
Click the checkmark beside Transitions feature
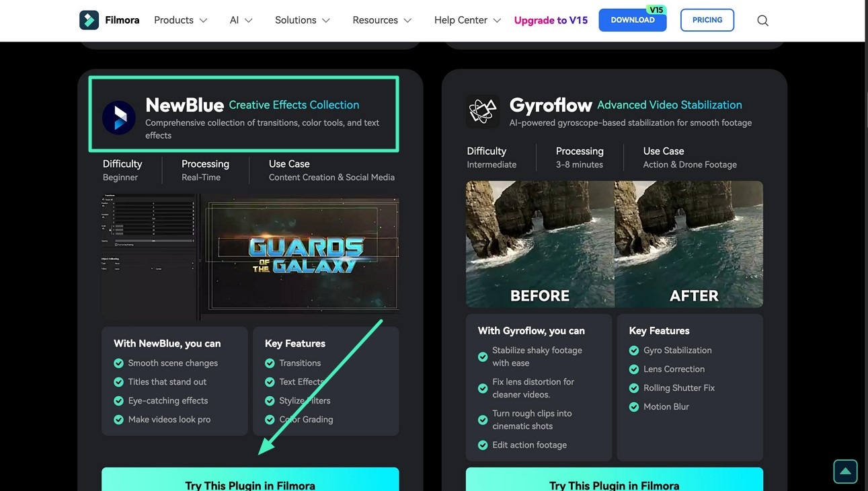click(268, 363)
